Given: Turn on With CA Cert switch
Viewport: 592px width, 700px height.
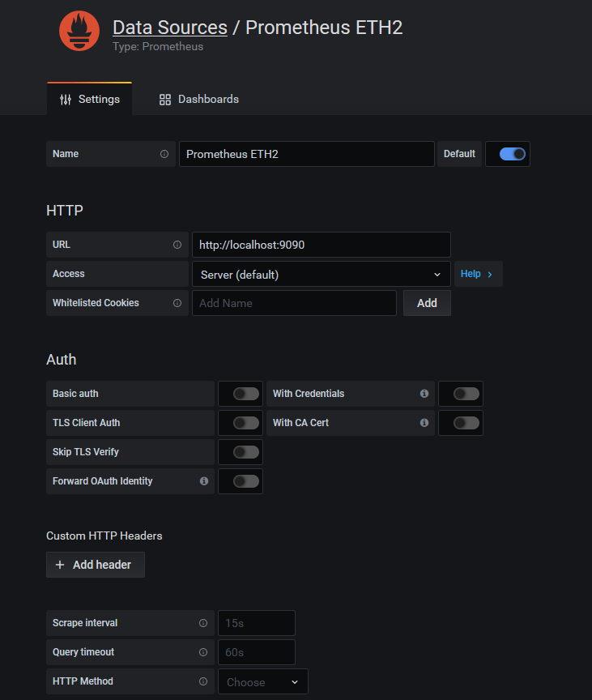Looking at the screenshot, I should coord(466,423).
